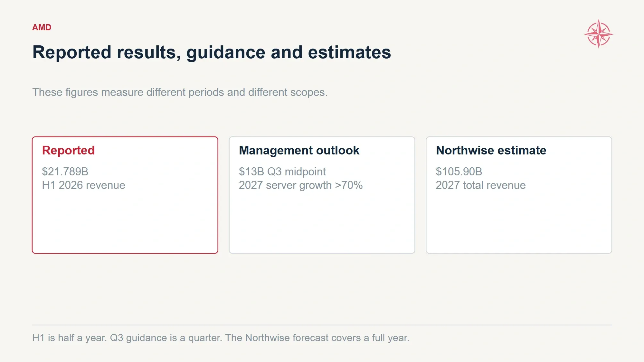This screenshot has width=644, height=362.
Task: Open the Northwise estimate card
Action: [x=519, y=195]
